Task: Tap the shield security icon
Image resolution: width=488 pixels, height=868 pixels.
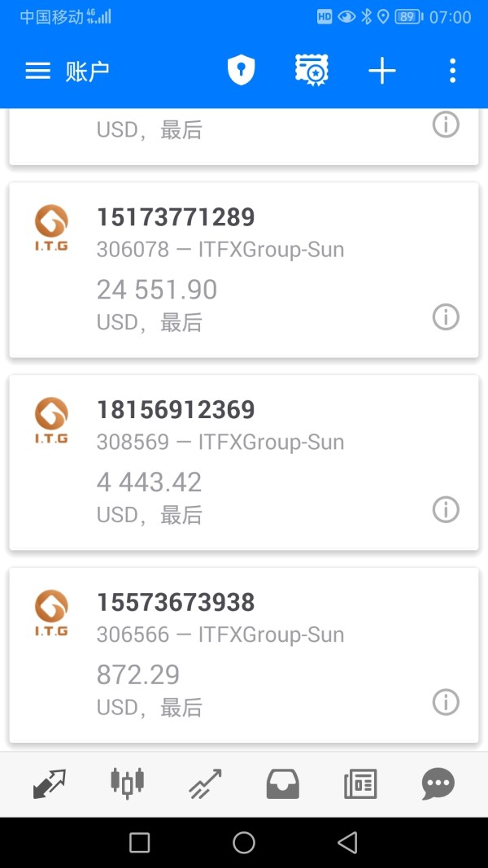Action: pos(241,71)
